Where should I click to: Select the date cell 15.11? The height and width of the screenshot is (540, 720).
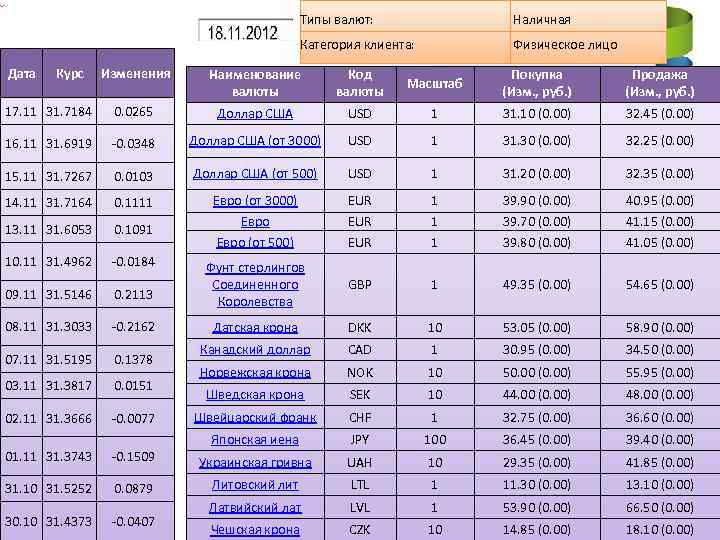[x=21, y=176]
